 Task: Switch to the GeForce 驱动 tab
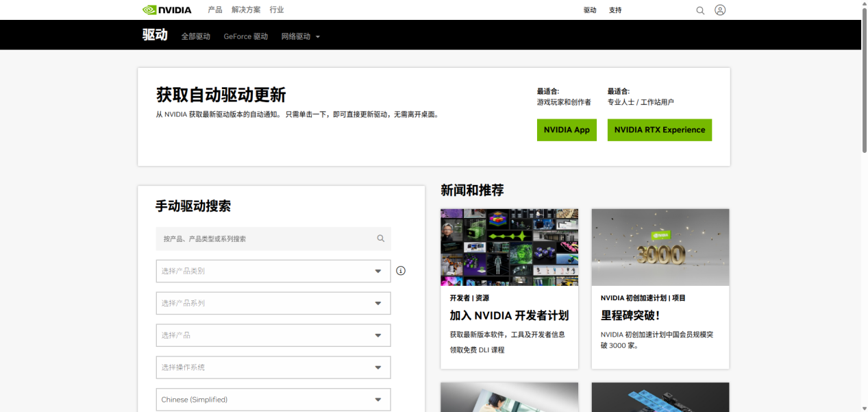pos(245,36)
